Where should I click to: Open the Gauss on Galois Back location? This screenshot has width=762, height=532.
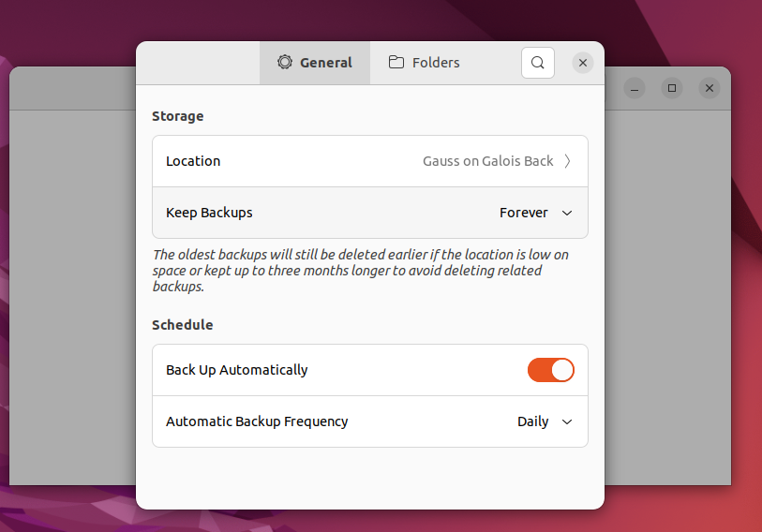[487, 161]
